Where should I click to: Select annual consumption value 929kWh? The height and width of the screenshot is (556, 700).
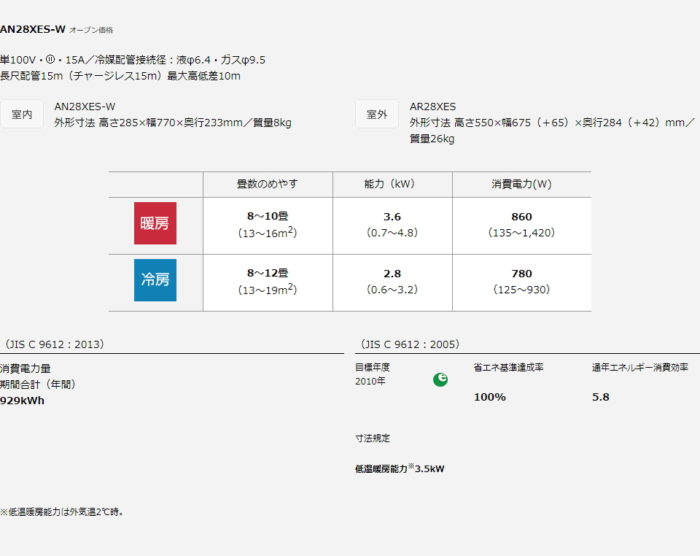point(22,401)
